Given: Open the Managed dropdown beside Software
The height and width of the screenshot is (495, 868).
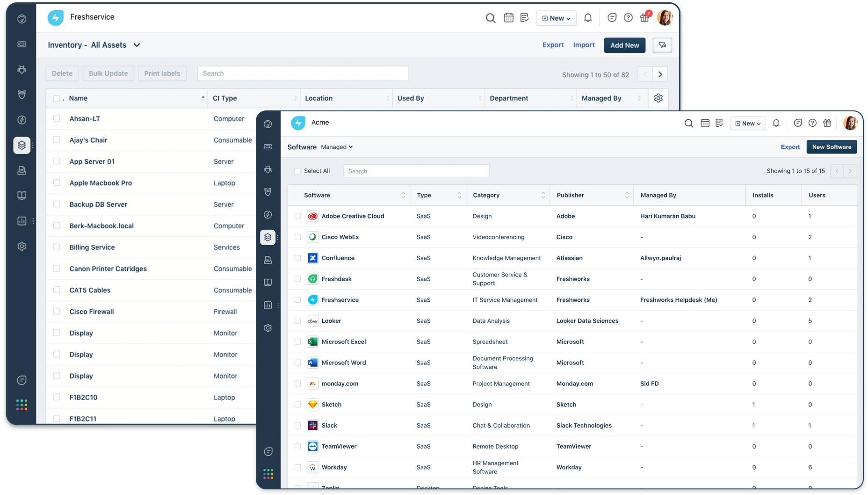Looking at the screenshot, I should tap(336, 147).
